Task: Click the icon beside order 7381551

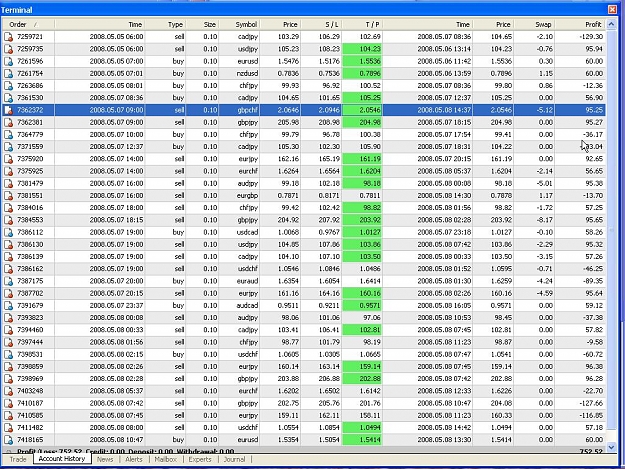Action: 9,196
